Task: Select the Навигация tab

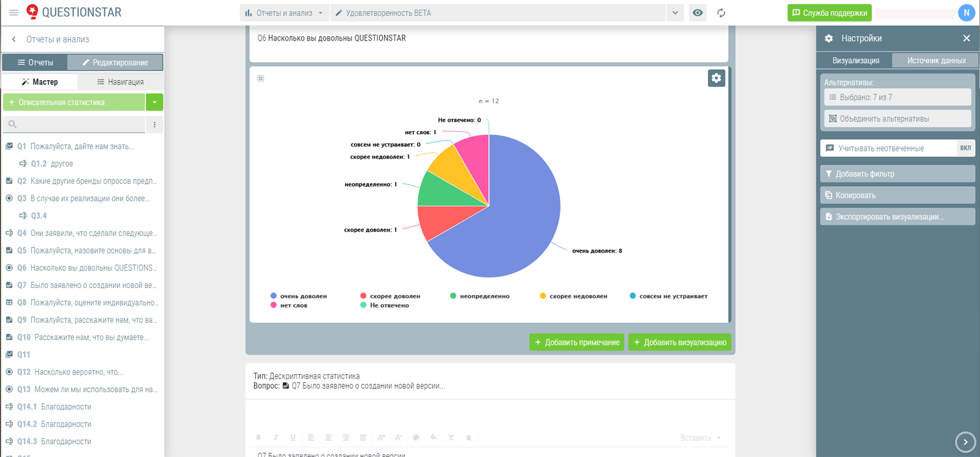Action: coord(121,82)
